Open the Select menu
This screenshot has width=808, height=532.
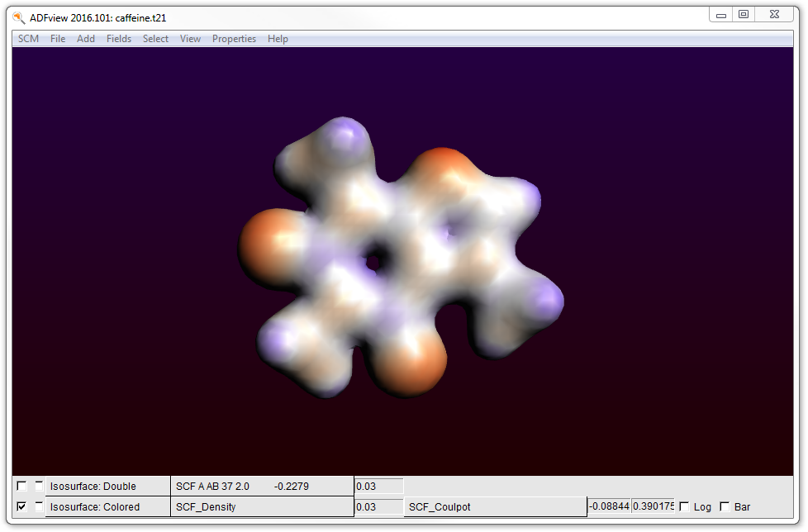[155, 39]
